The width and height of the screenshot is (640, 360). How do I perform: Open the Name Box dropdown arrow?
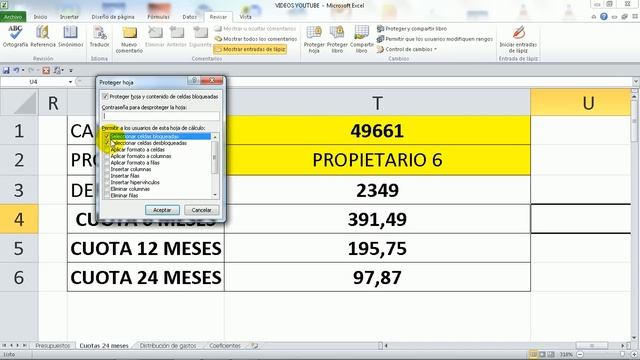[70, 82]
